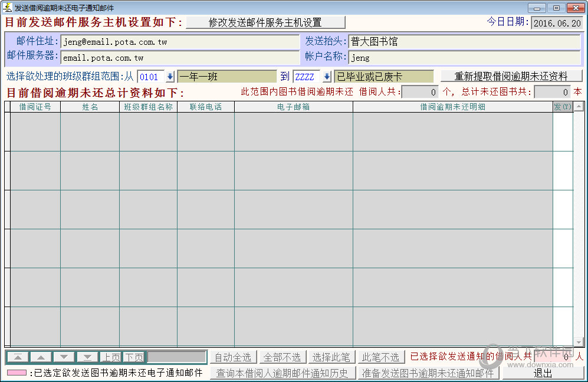Maximize the window
Screen dimensions: 588x382
tap(556, 8)
